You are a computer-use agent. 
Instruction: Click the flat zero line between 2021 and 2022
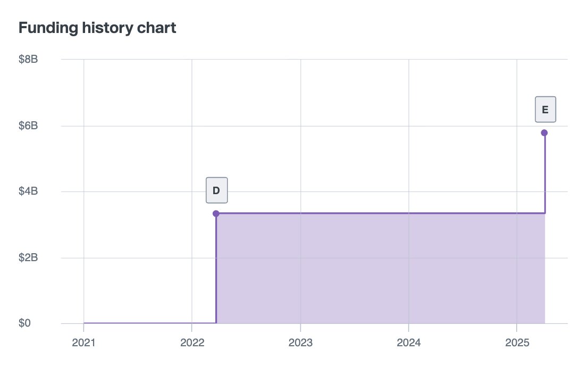pos(138,323)
